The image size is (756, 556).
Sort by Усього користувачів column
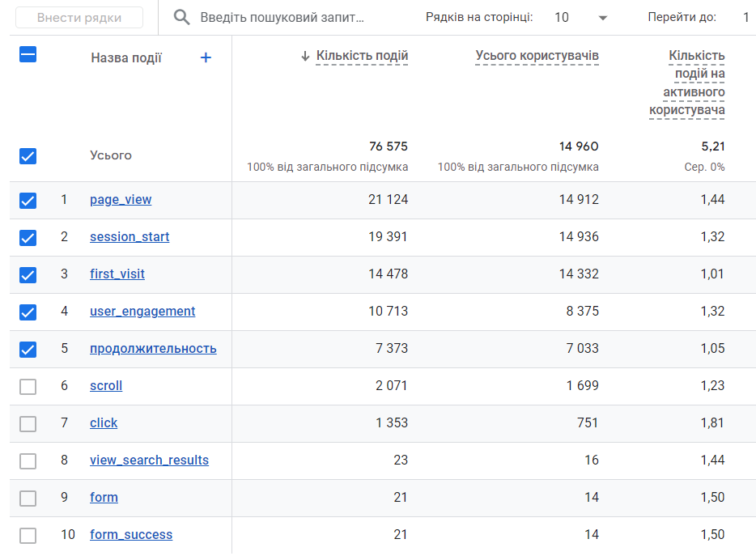[537, 56]
